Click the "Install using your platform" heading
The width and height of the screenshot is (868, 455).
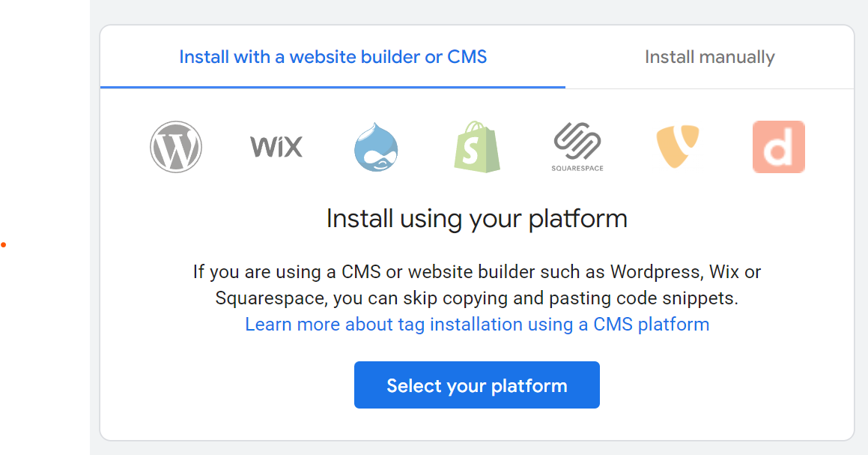click(x=477, y=219)
